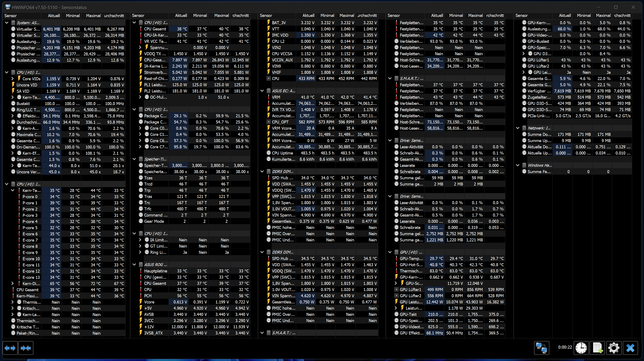Click the thermometer icon beside PCH
This screenshot has height=361, width=644.
(141, 296)
